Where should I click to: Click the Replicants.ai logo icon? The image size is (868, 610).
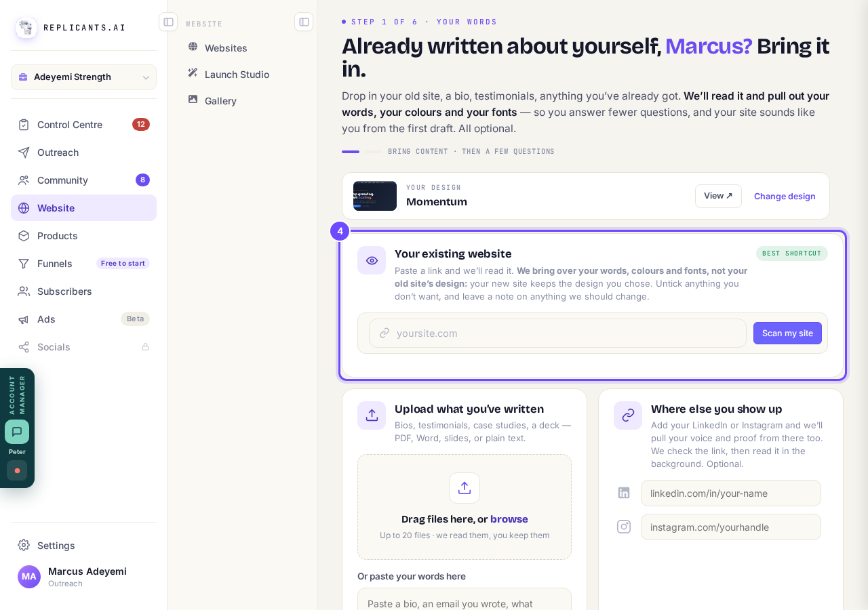26,28
